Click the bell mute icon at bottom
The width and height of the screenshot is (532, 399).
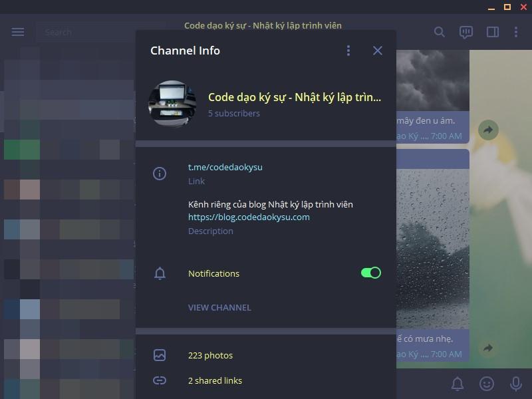(x=458, y=384)
